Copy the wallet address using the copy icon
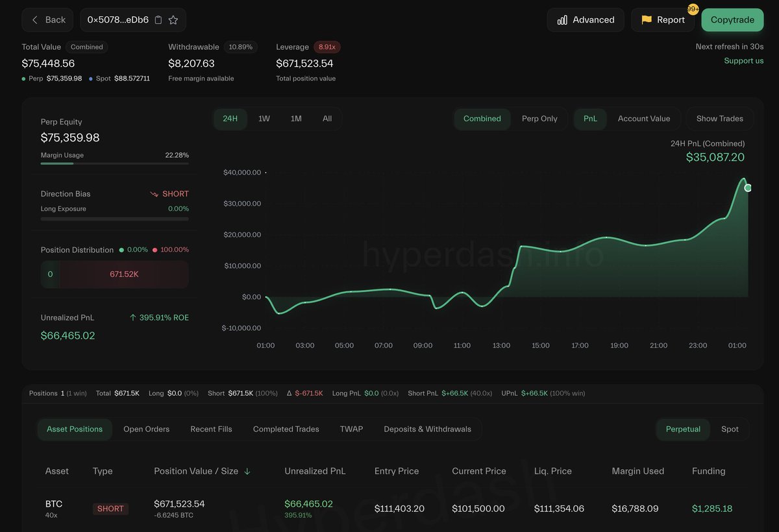 tap(158, 20)
